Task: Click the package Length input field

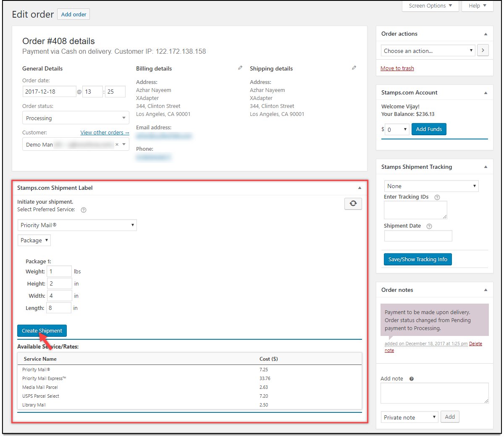Action: pyautogui.click(x=59, y=308)
